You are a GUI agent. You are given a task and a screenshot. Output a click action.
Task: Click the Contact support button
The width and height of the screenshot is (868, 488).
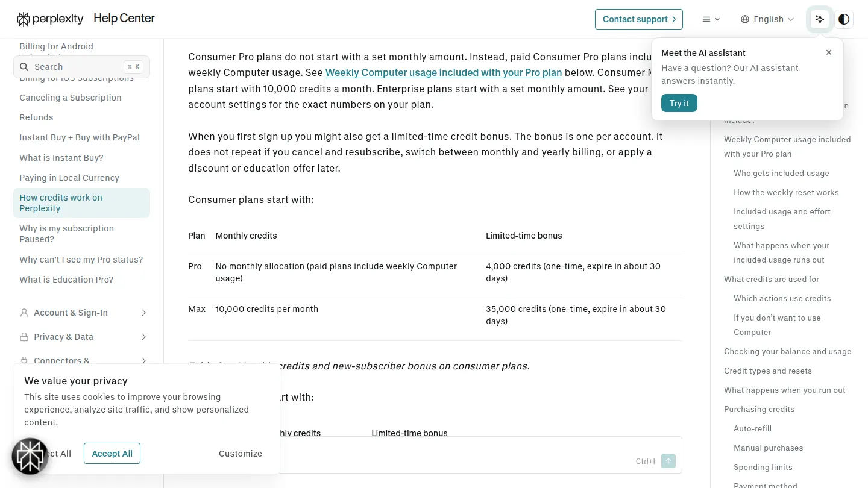coord(639,19)
